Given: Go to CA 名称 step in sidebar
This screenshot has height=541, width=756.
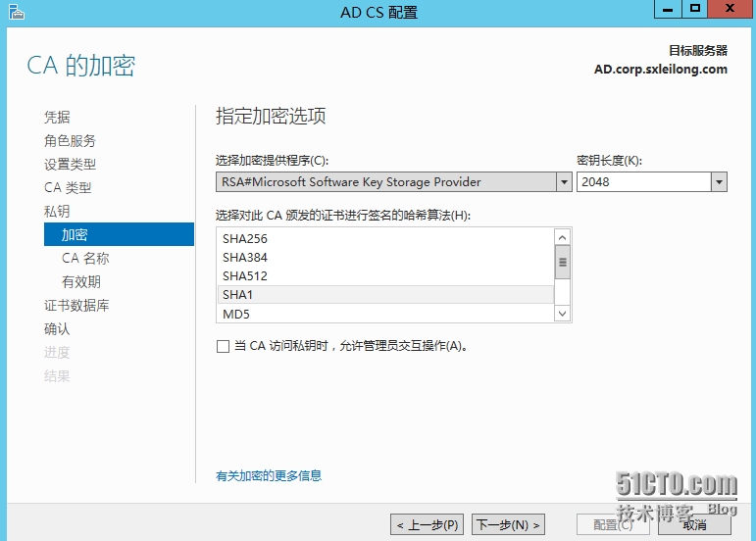Looking at the screenshot, I should 85,258.
